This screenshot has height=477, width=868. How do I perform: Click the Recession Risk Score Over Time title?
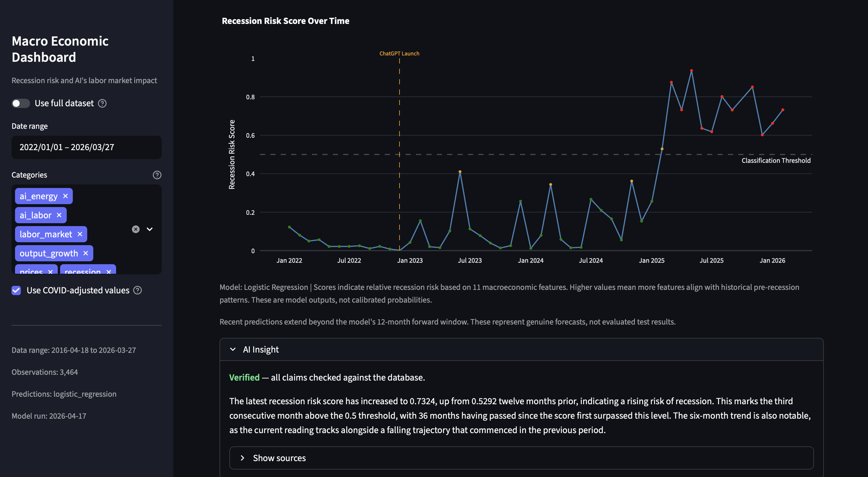point(285,21)
